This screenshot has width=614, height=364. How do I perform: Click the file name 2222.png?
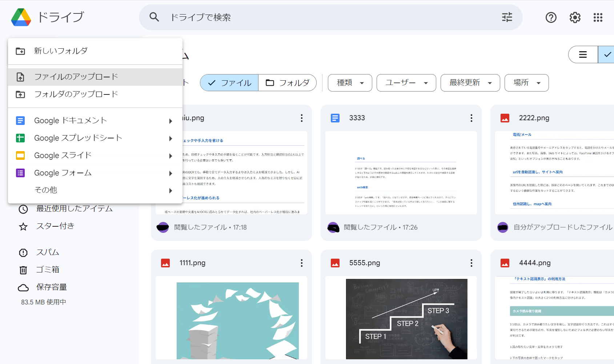pyautogui.click(x=534, y=118)
